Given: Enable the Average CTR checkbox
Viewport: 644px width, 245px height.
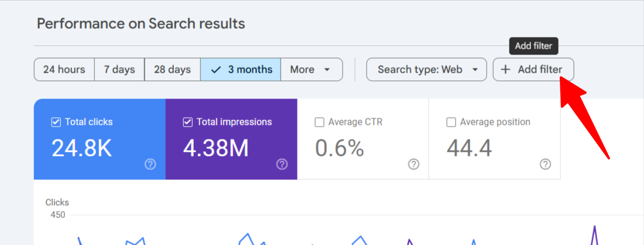Looking at the screenshot, I should point(319,122).
